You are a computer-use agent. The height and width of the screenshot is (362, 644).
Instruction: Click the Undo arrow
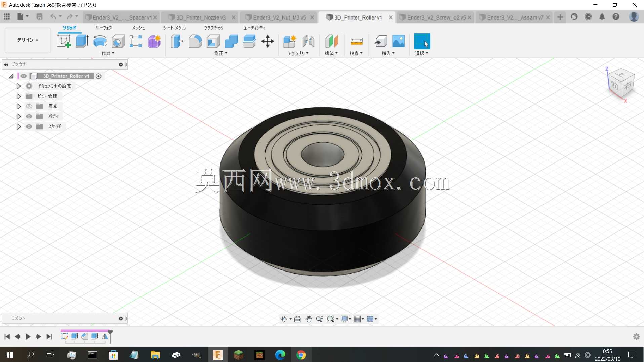(x=53, y=16)
